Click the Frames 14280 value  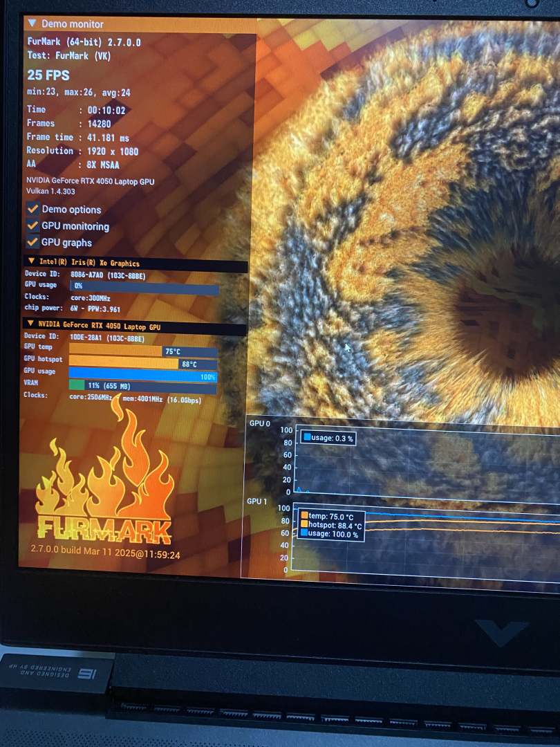[99, 124]
